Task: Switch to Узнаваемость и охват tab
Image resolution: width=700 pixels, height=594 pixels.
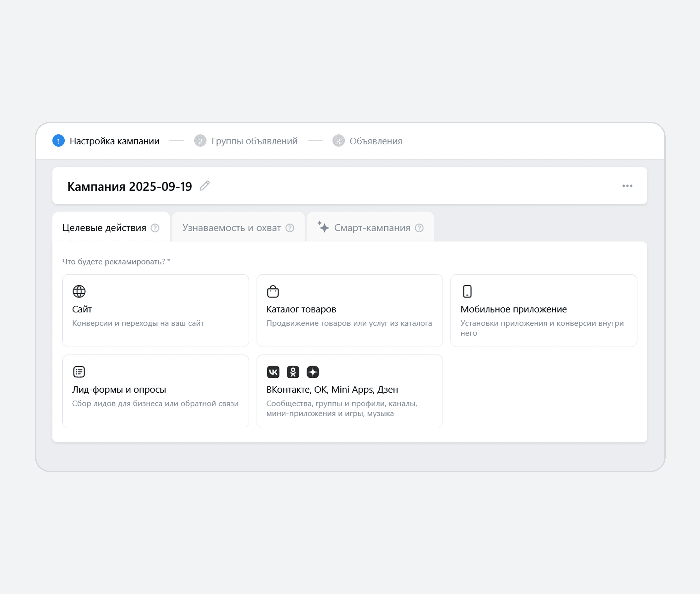Action: [x=231, y=228]
